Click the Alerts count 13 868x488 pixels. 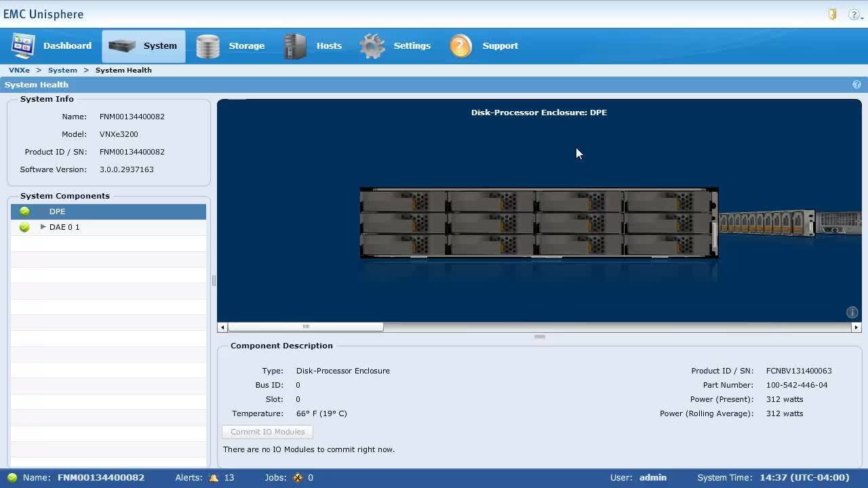229,478
